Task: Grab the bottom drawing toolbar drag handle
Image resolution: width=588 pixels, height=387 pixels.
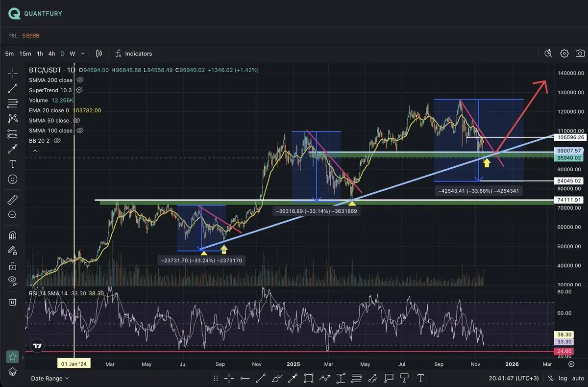Action: pyautogui.click(x=216, y=378)
